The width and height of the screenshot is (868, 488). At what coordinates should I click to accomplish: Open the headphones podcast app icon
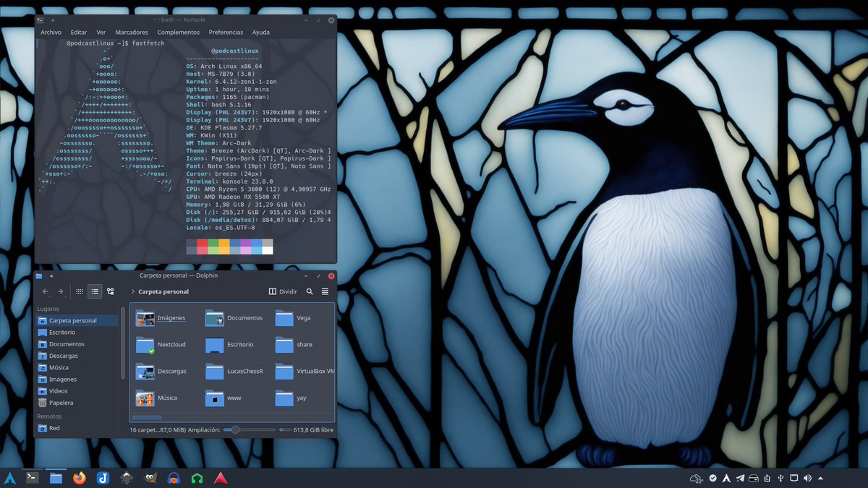(174, 478)
